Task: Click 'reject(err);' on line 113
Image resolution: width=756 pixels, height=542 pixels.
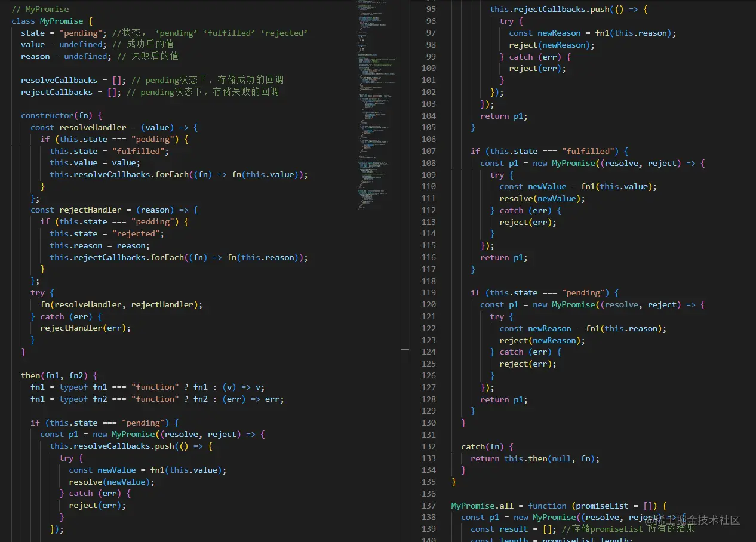Action: click(528, 222)
